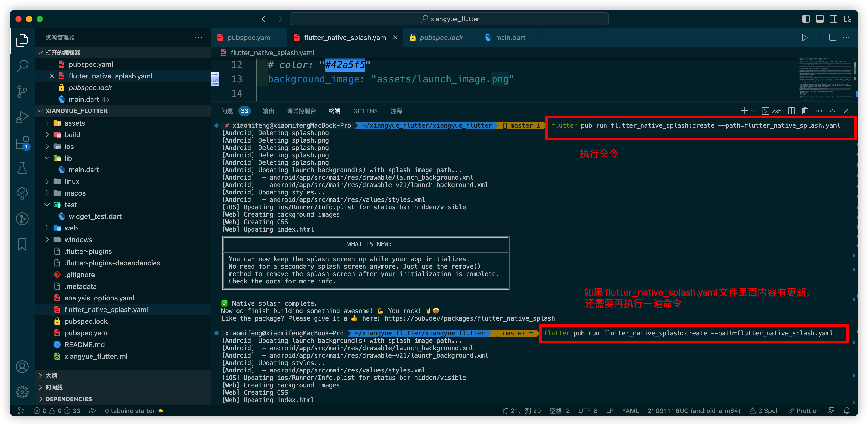Customize layout icon in title bar
This screenshot has width=868, height=426.
pyautogui.click(x=847, y=19)
